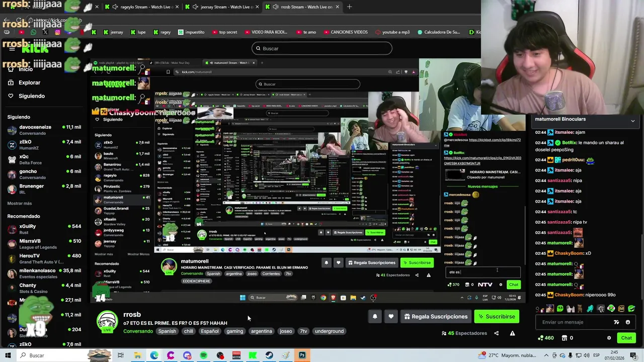Open davooxeneize channel in Siguiendo list
Image resolution: width=644 pixels, height=362 pixels.
44,130
